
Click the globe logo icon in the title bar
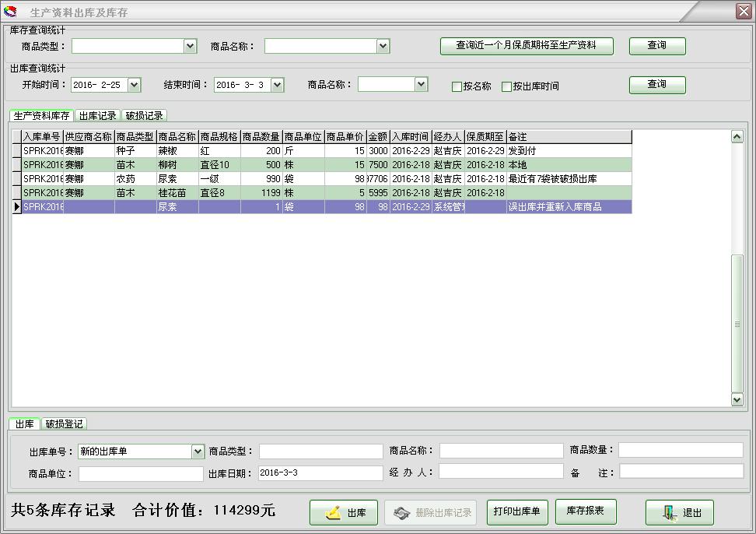point(12,10)
